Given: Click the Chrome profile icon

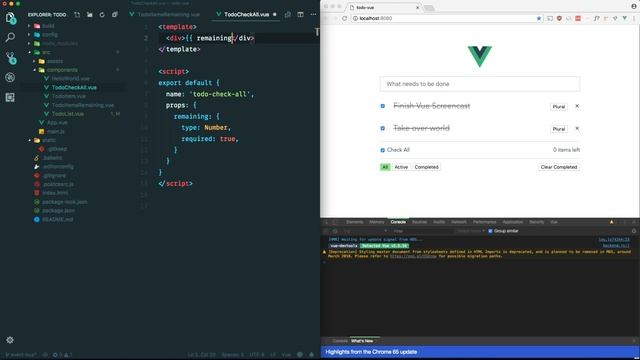Looking at the screenshot, I should (x=633, y=6).
